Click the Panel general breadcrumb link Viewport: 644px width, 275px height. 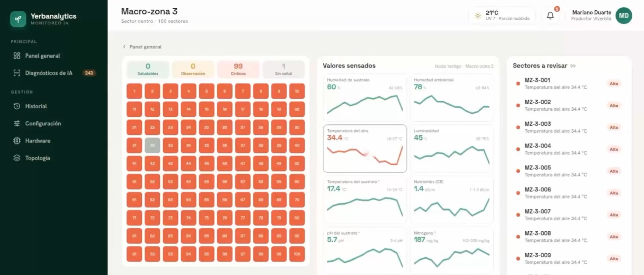pyautogui.click(x=145, y=47)
